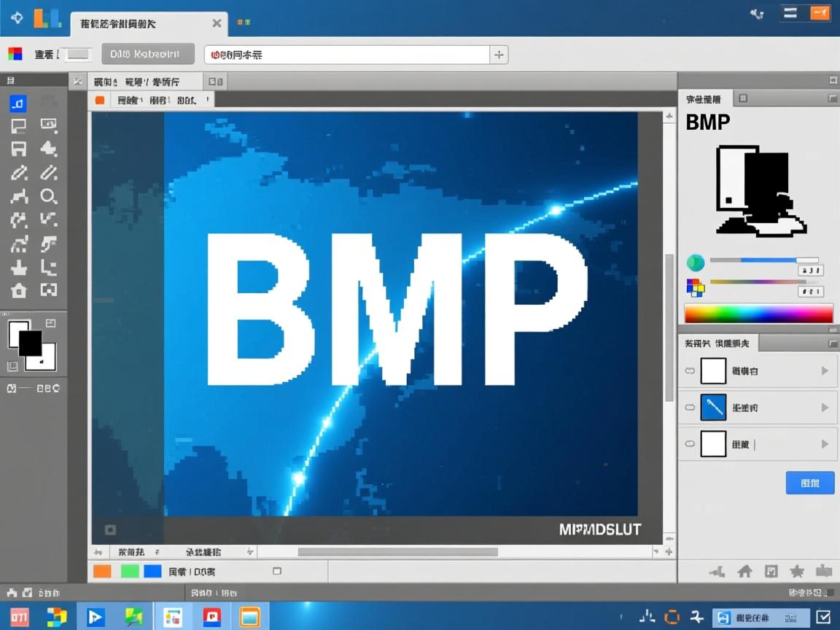Toggle visibility of the bottom white layer

click(x=689, y=443)
